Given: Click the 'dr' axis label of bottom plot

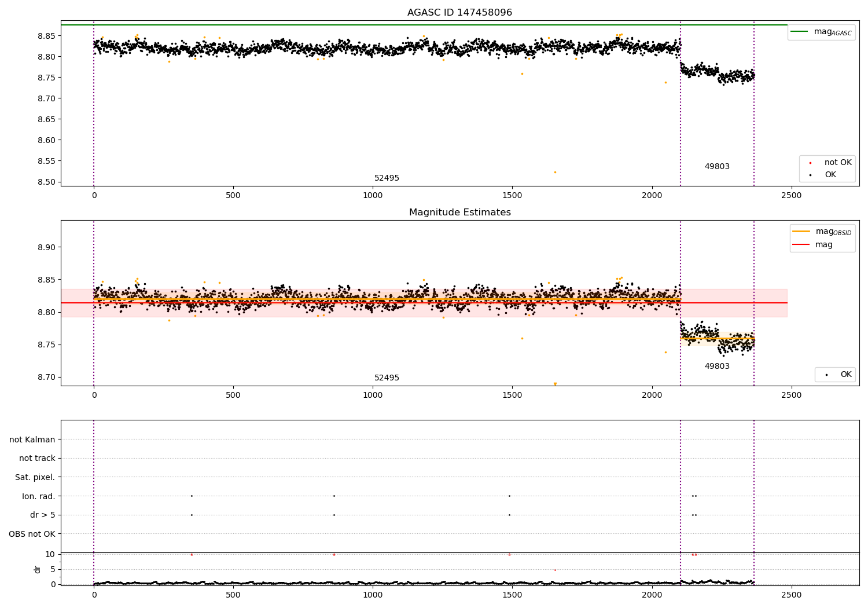Looking at the screenshot, I should (38, 569).
